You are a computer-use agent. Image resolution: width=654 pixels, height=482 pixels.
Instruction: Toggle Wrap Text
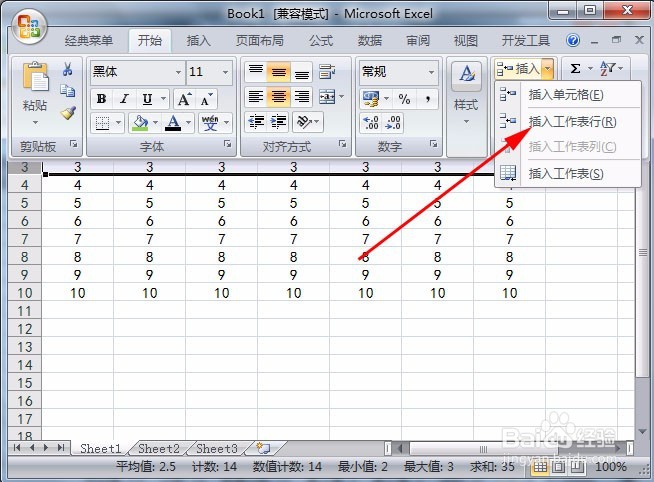coord(327,72)
